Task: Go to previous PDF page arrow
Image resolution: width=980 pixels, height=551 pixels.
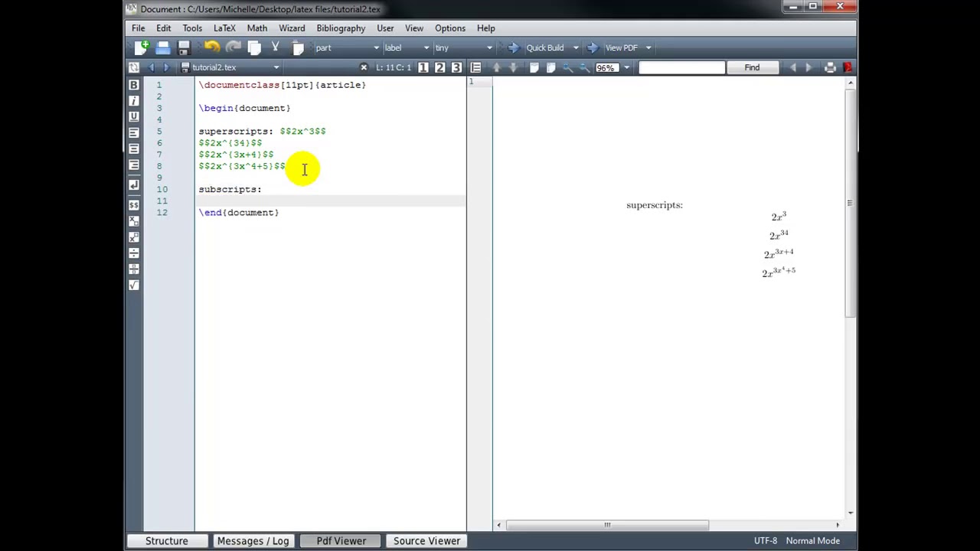Action: (496, 67)
